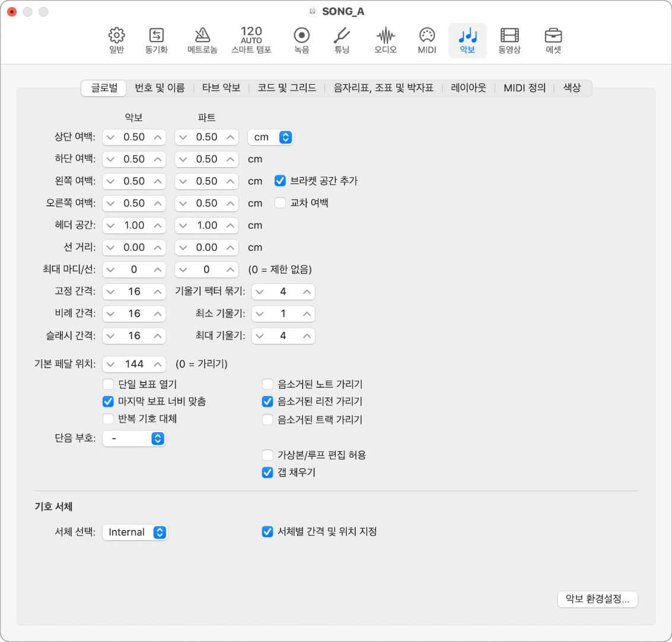Switch to the 타브 악보 tab
Screen dimensions: 672x642
point(221,88)
